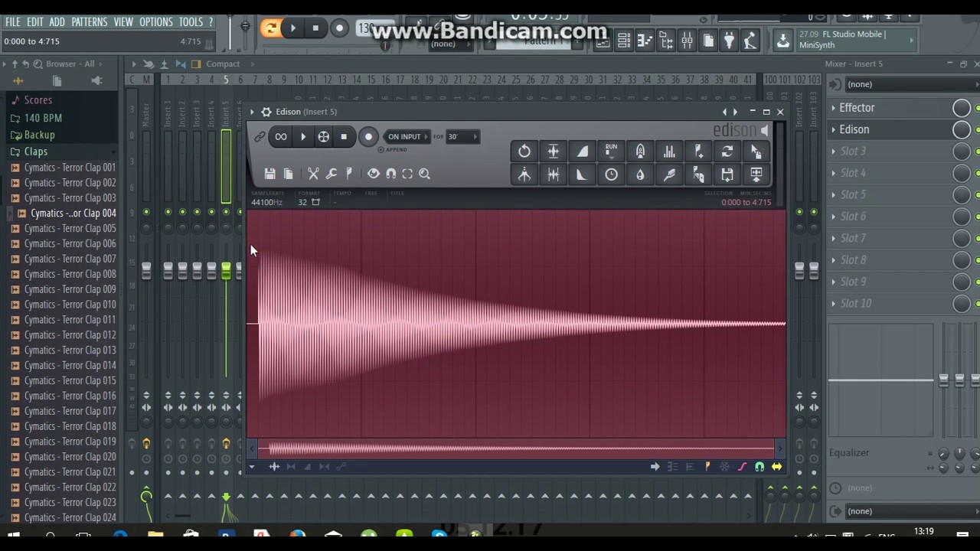Click Edison's record button
The width and height of the screenshot is (980, 551).
click(x=368, y=137)
